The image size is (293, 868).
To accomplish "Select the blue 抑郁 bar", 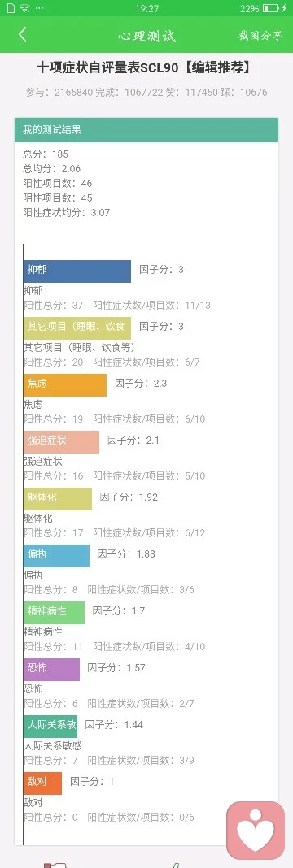I will tap(77, 271).
